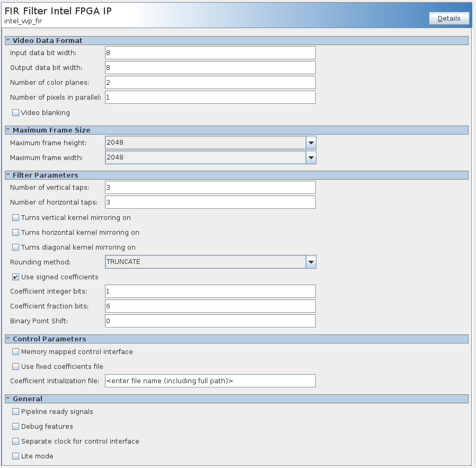Collapse the General section triangle

click(x=8, y=399)
